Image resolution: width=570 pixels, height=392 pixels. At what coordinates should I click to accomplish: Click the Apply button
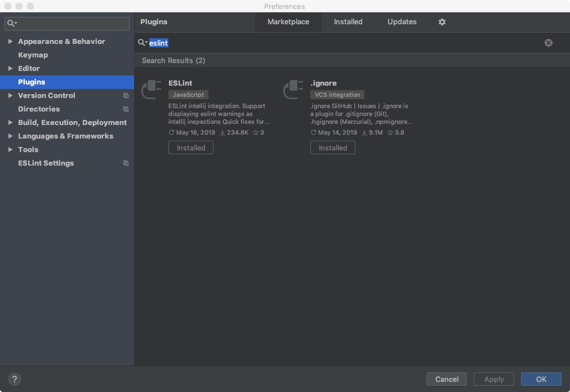[x=493, y=379]
